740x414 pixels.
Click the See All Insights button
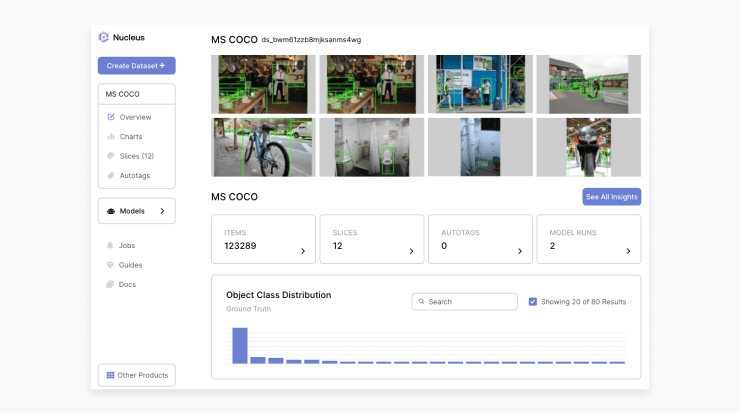point(612,197)
